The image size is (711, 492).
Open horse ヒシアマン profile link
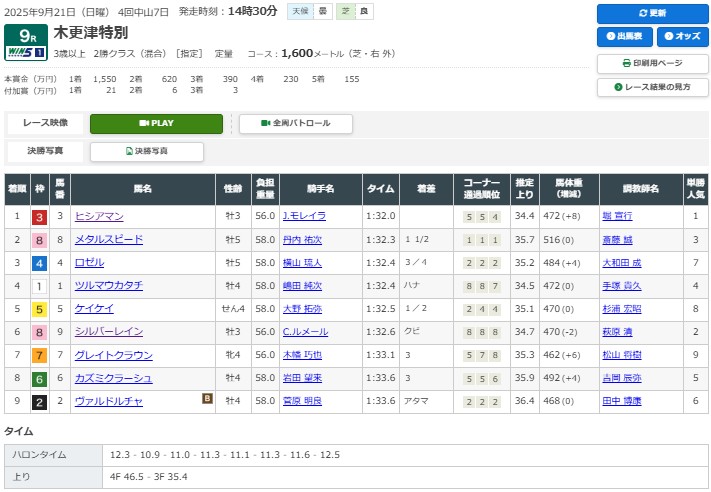(99, 216)
